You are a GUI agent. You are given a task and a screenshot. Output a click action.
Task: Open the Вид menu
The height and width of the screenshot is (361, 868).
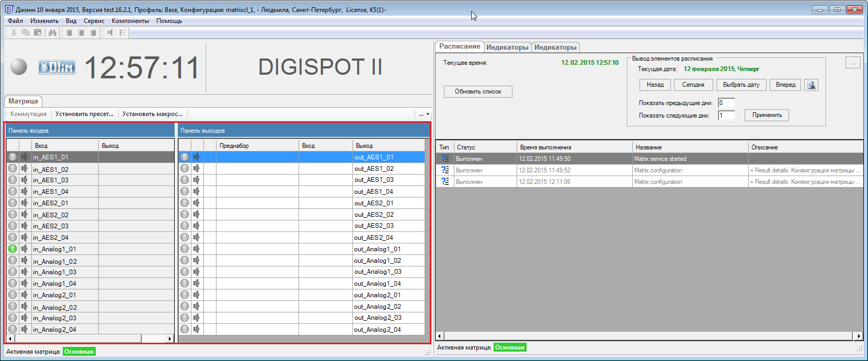pyautogui.click(x=71, y=21)
